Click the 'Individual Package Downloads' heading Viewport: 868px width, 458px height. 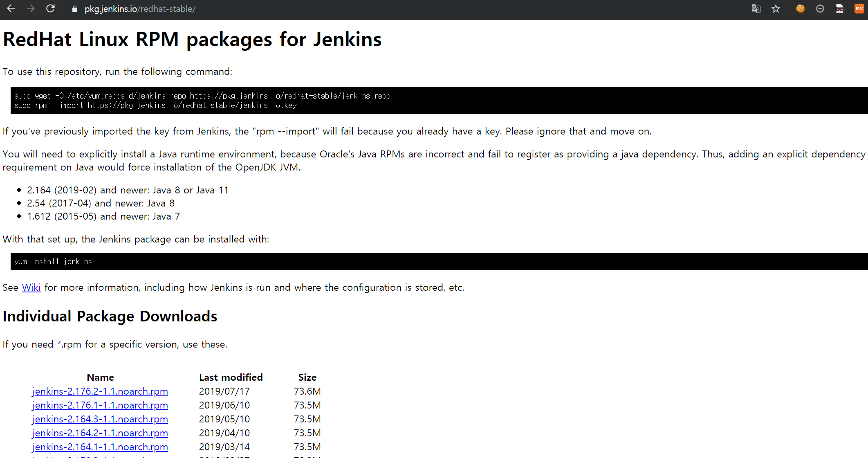pos(110,317)
